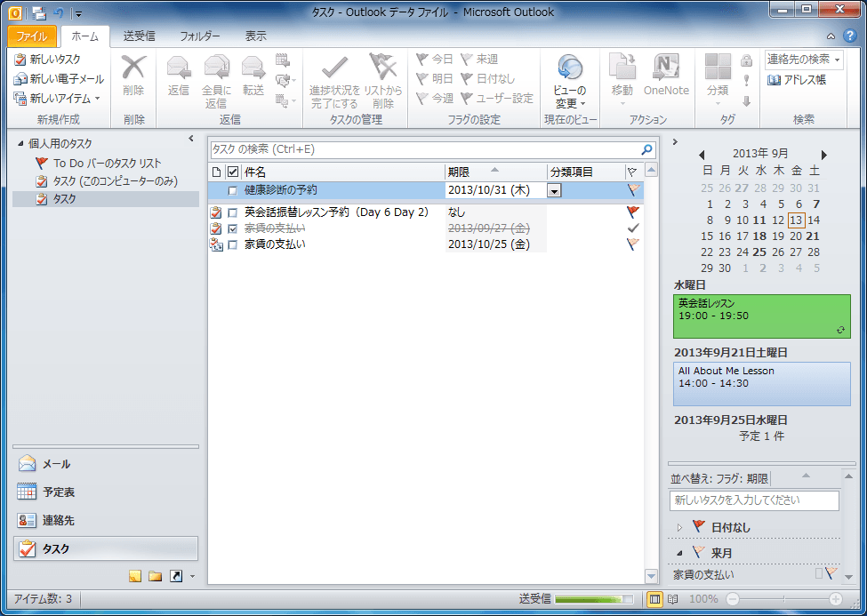Mark task complete with 進捗状況を完了にする

tap(334, 82)
